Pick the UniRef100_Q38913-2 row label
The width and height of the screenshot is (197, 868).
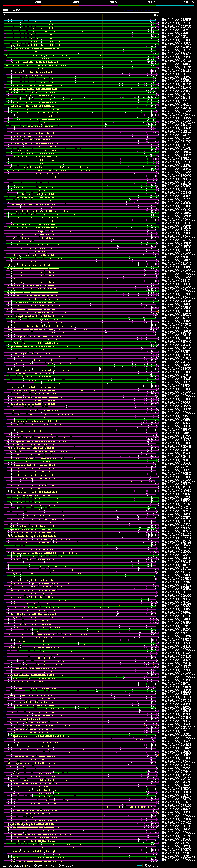tap(179, 857)
